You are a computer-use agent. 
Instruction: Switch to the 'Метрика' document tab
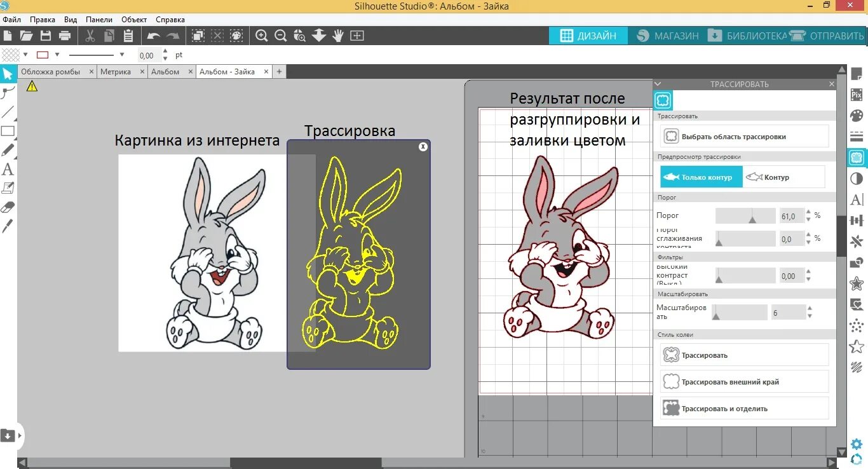(x=116, y=72)
